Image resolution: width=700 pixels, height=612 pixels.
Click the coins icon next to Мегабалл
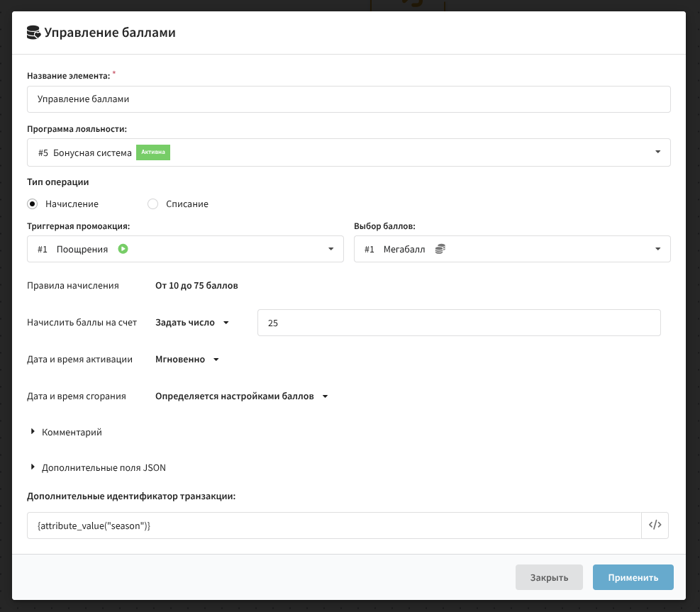(x=440, y=249)
